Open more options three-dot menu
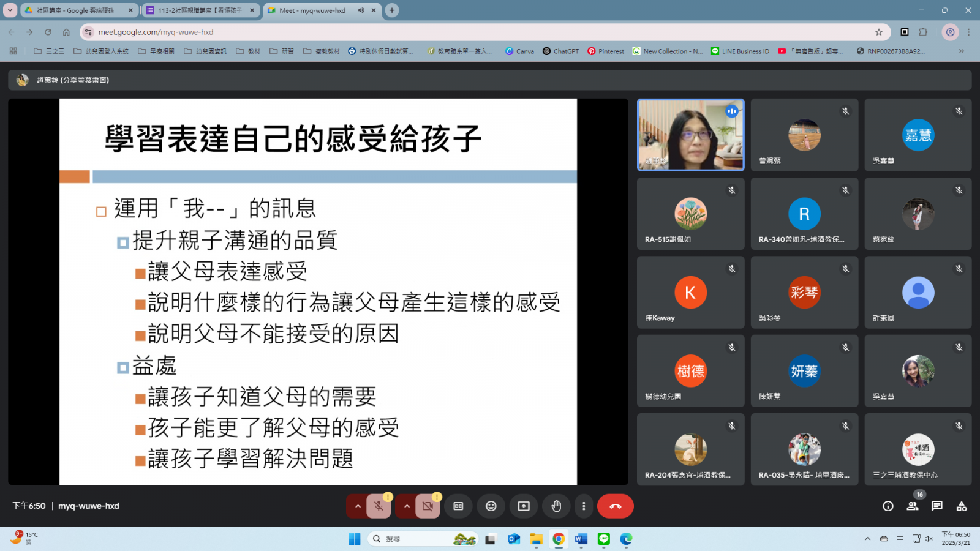The image size is (980, 551). point(584,506)
